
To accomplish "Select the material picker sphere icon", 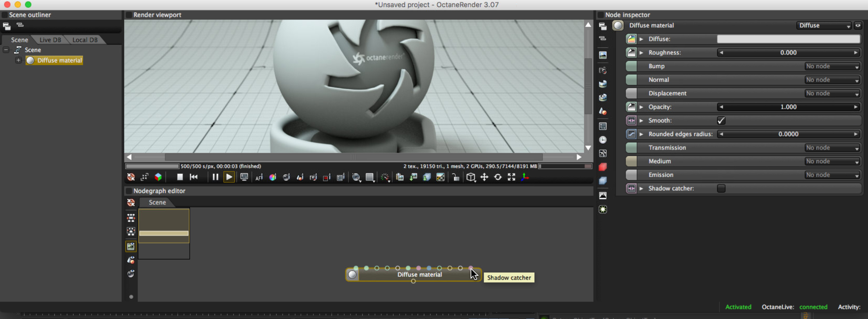I will click(x=286, y=177).
